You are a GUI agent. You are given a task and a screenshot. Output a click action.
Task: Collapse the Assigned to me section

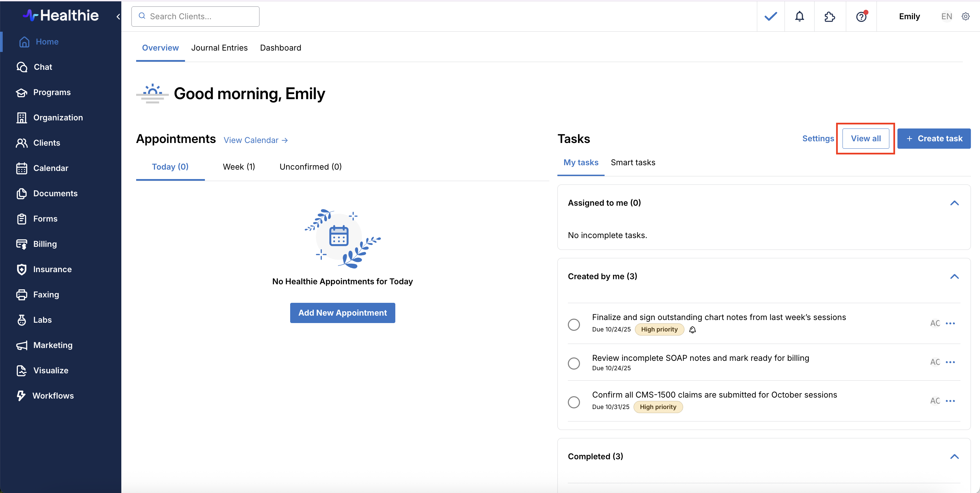click(x=954, y=203)
